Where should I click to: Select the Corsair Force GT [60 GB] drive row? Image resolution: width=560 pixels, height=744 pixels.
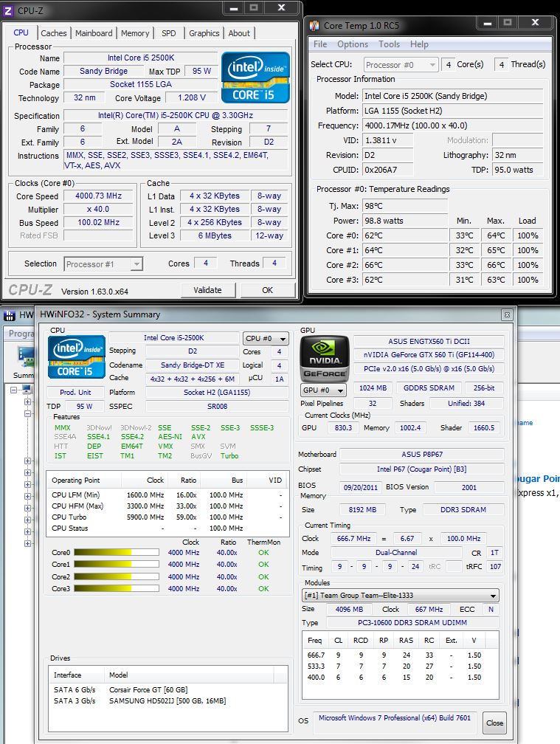168,690
